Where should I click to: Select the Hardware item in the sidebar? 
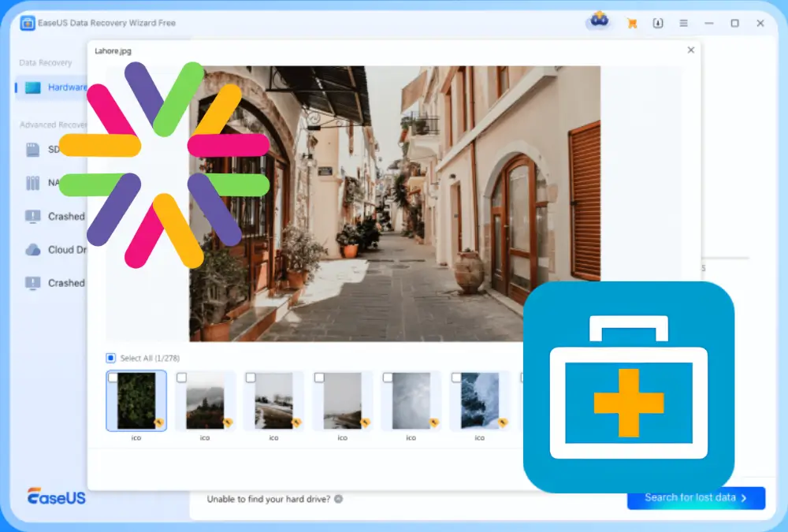pyautogui.click(x=52, y=87)
